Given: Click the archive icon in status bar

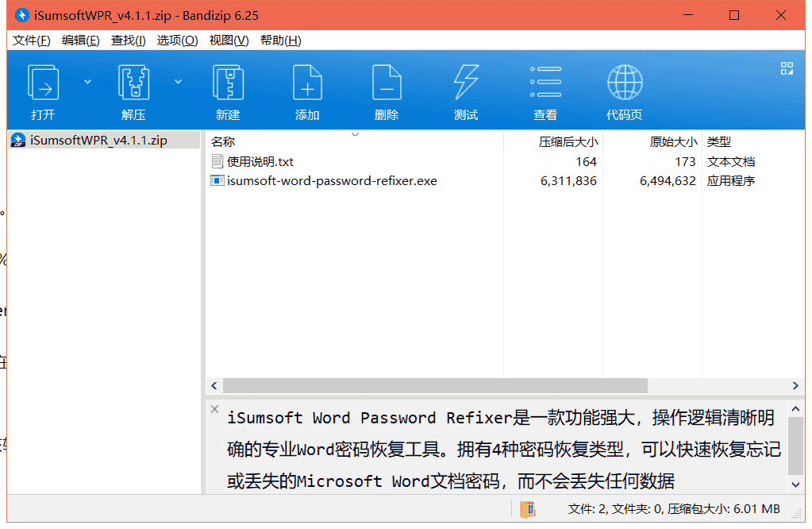Looking at the screenshot, I should click(527, 509).
